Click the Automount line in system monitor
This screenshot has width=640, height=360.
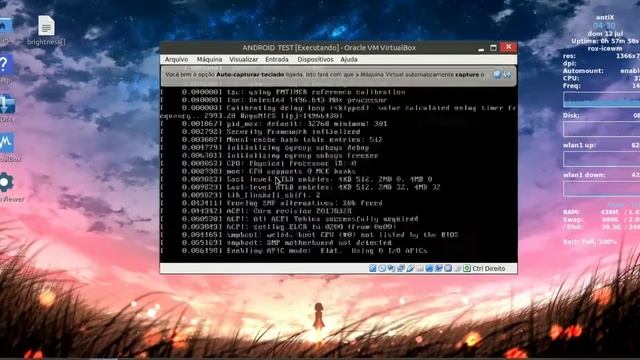click(601, 71)
